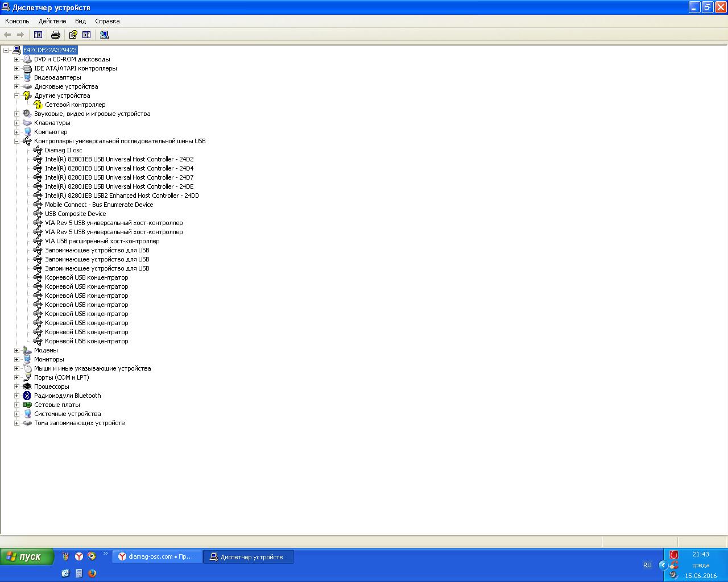This screenshot has width=728, height=582.
Task: Click Диспетчер устройств taskbar button
Action: point(249,557)
